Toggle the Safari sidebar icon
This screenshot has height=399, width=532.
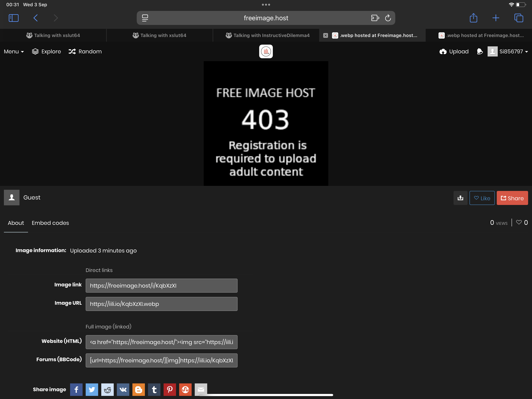[x=13, y=18]
